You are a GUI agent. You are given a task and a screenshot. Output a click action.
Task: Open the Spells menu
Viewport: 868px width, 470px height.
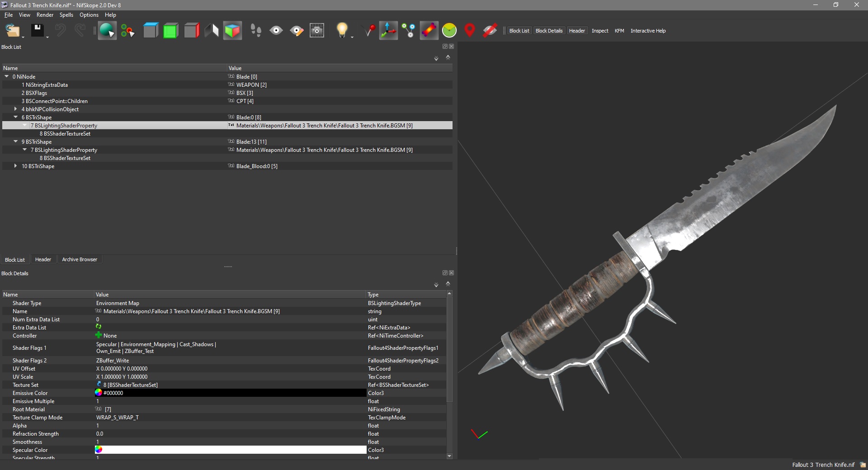66,15
